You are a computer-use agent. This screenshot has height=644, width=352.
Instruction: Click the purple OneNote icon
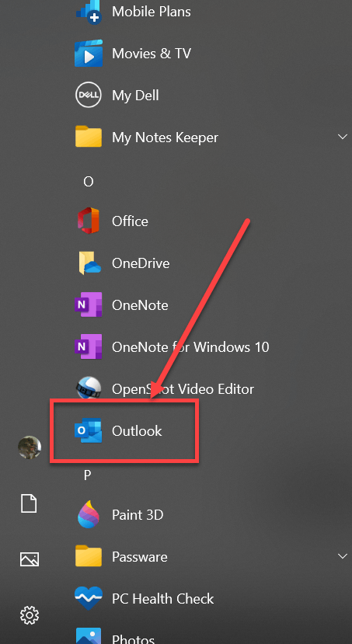point(89,305)
